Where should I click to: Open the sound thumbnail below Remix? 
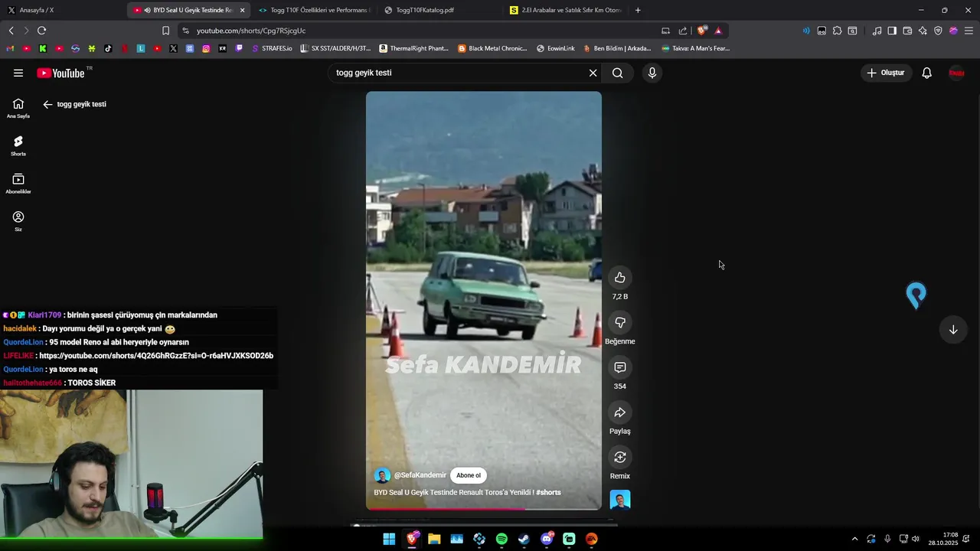620,500
